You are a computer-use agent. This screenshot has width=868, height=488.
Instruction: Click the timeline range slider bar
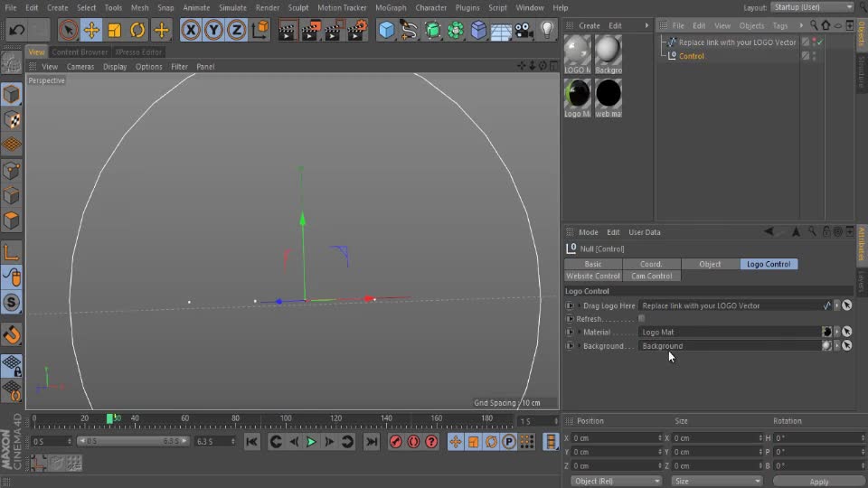(133, 441)
